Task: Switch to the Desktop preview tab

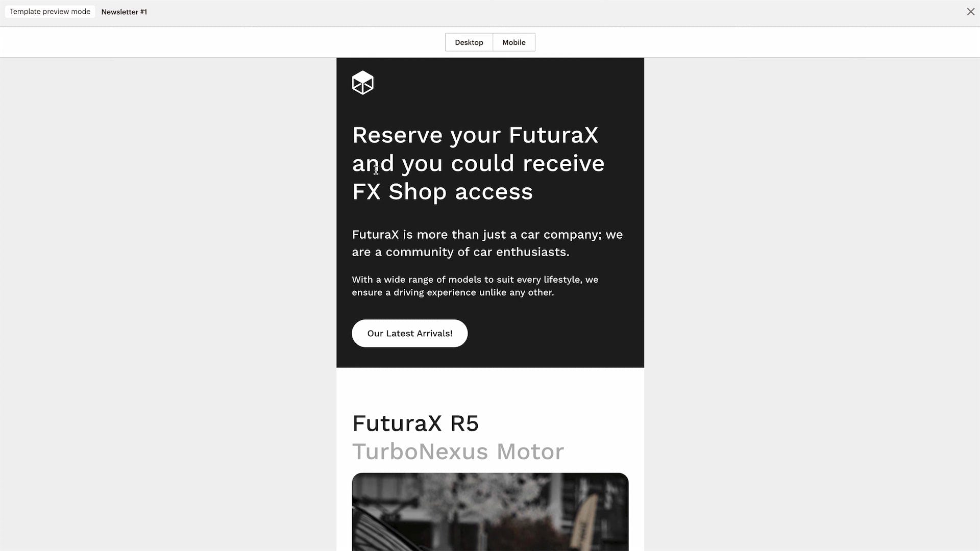Action: click(x=469, y=42)
